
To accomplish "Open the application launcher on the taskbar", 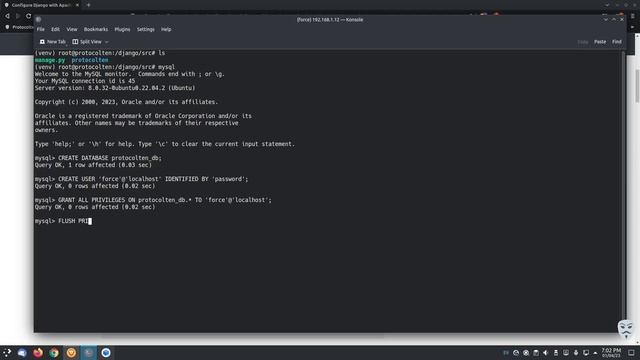I will [7, 353].
